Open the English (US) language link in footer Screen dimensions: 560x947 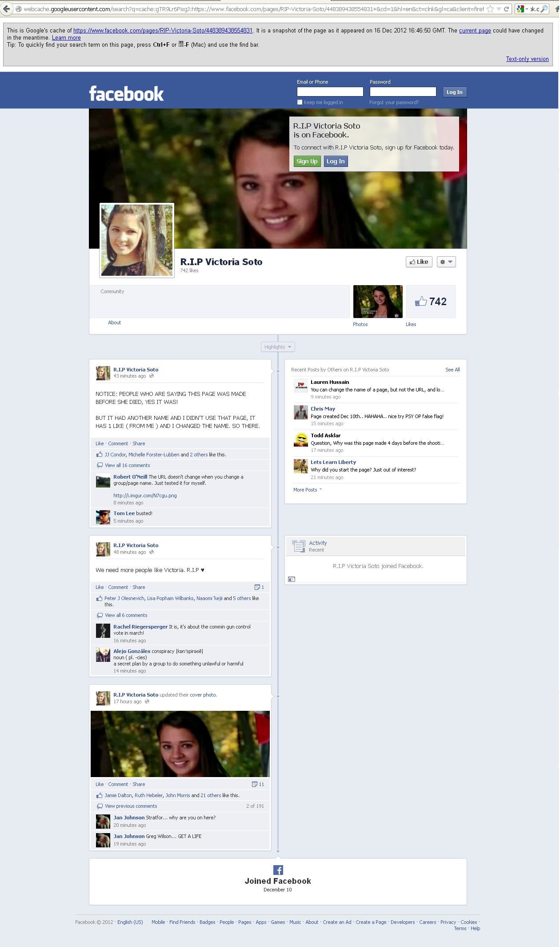coord(130,922)
